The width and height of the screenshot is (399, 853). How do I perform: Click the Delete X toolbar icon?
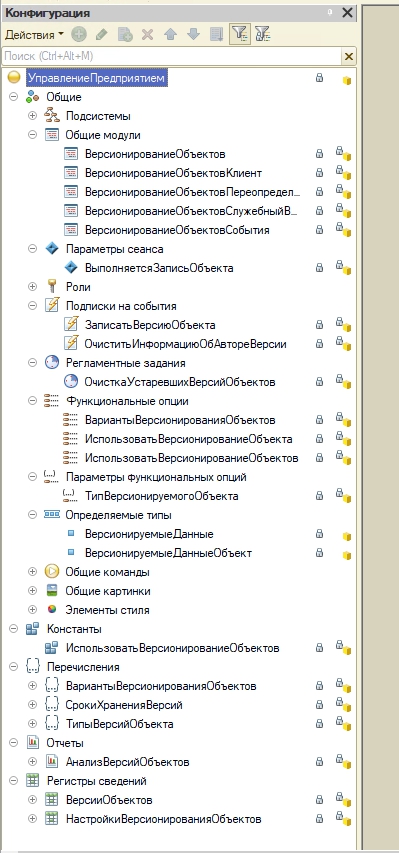point(147,35)
